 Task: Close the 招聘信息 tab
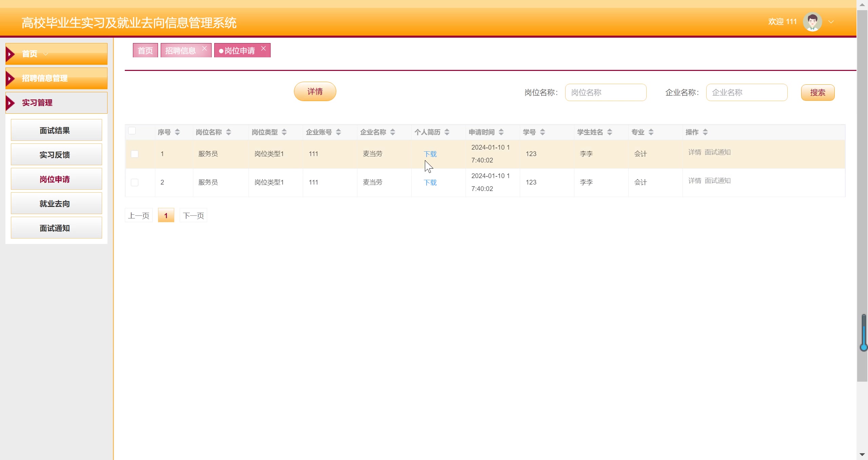[x=204, y=49]
